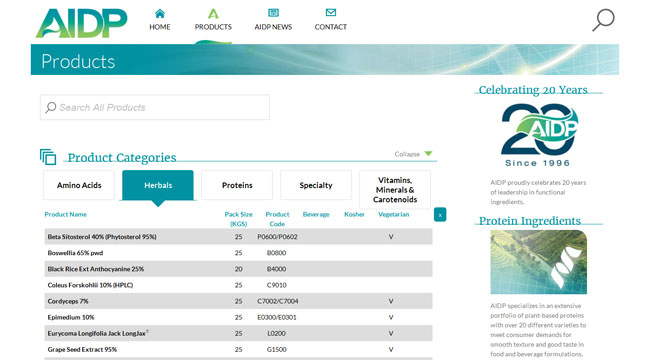Screen dimensions: 650x360
Task: Click Vegetarian V mark for Cordyceps 7%
Action: pyautogui.click(x=390, y=301)
